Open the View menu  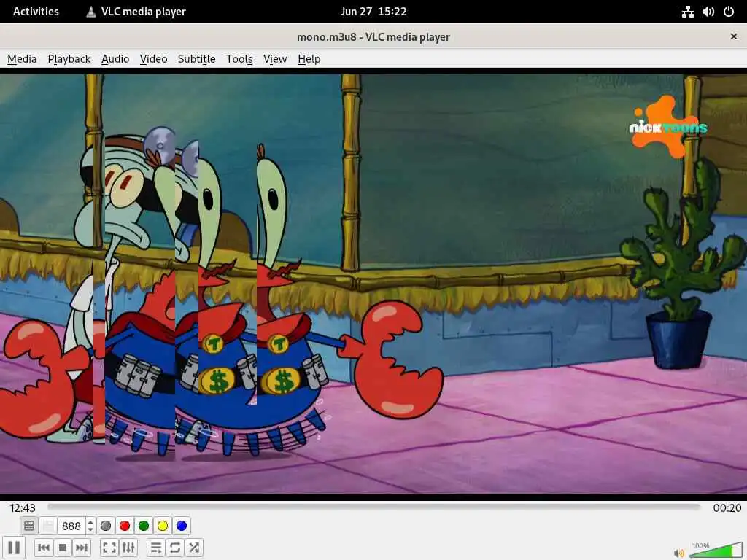tap(275, 59)
